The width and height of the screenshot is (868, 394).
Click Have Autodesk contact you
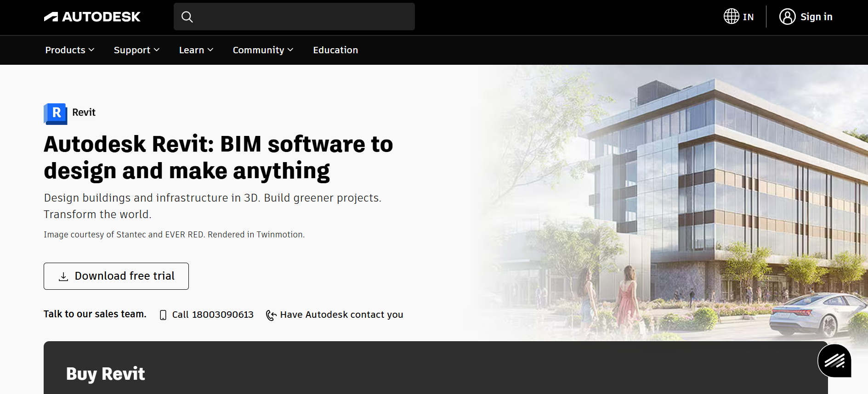tap(341, 315)
